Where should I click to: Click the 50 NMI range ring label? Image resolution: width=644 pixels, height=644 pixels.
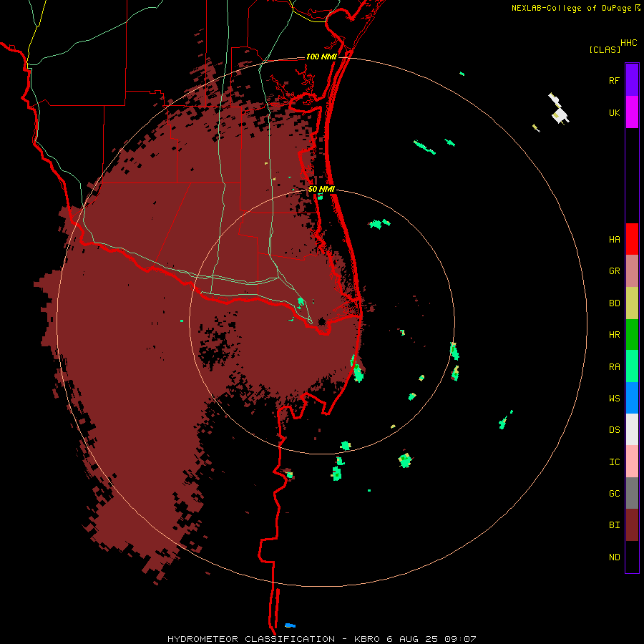(x=321, y=189)
